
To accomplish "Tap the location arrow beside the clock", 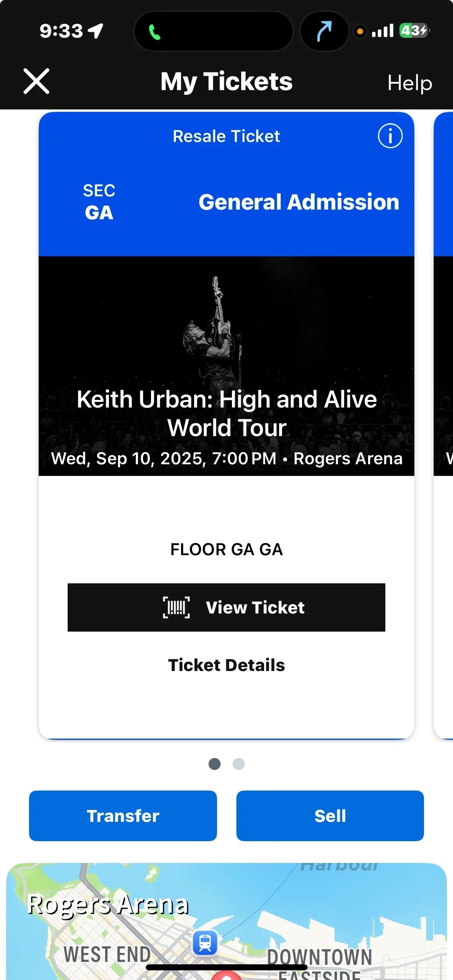I will [x=96, y=31].
